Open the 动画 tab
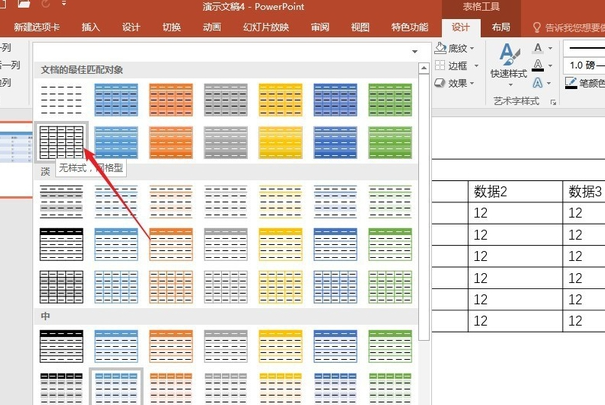The height and width of the screenshot is (405, 605). (x=212, y=27)
